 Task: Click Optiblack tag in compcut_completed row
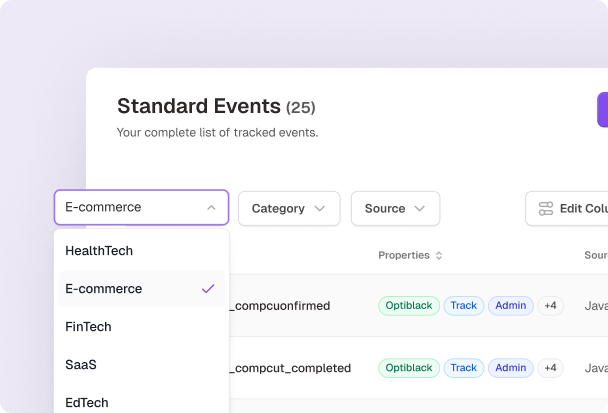point(409,368)
